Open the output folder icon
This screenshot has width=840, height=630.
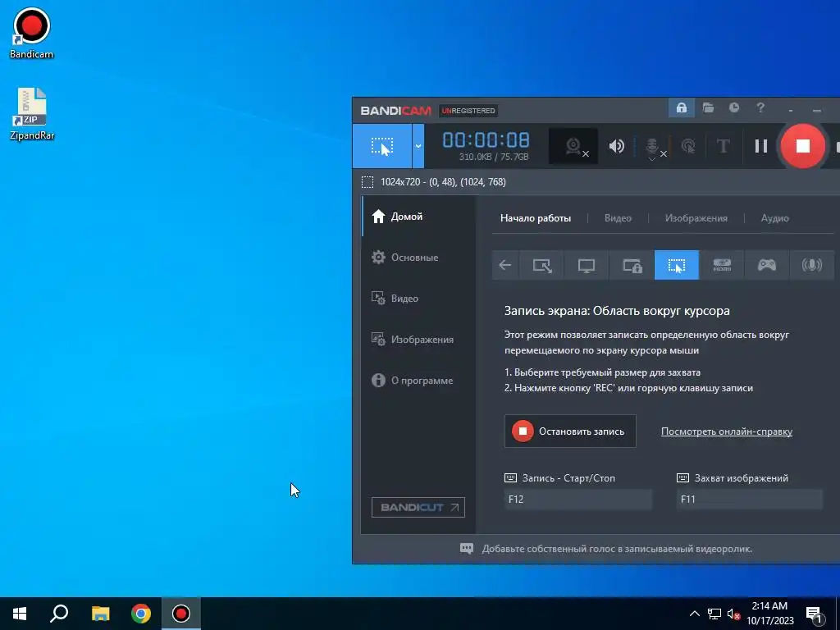(708, 108)
